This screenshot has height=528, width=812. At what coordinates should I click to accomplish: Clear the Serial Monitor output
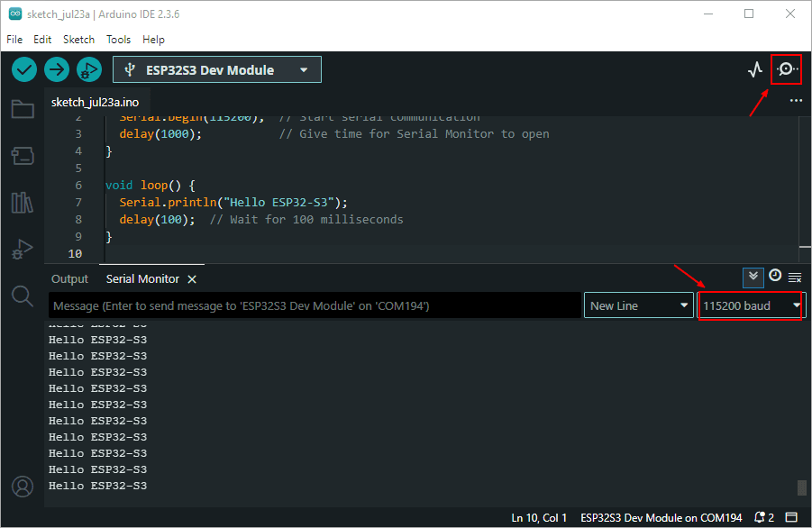(x=795, y=278)
